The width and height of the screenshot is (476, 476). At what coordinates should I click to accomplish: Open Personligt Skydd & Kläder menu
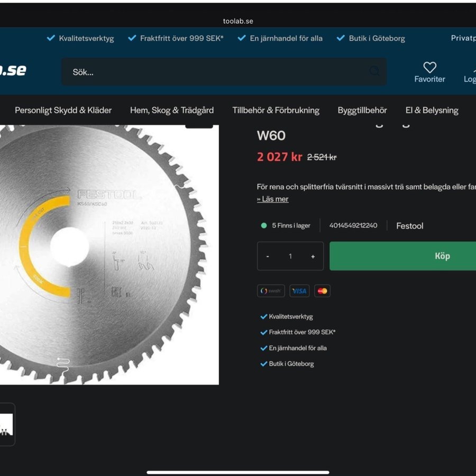point(63,110)
